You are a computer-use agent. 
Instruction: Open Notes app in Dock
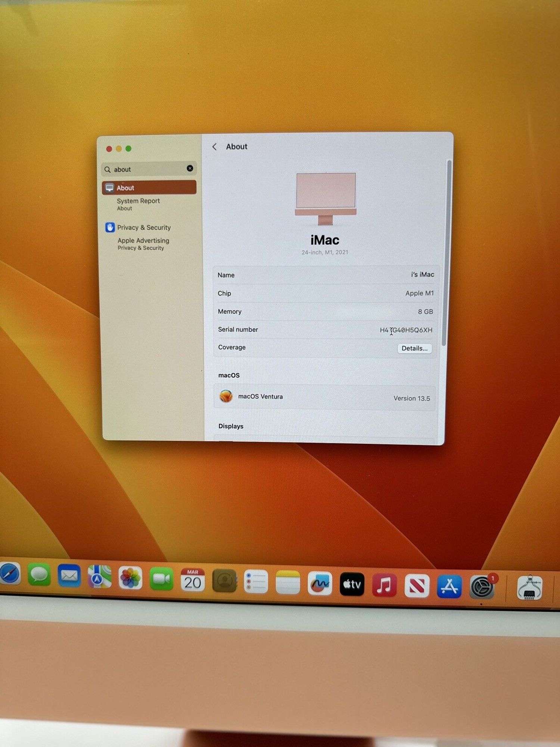click(288, 583)
